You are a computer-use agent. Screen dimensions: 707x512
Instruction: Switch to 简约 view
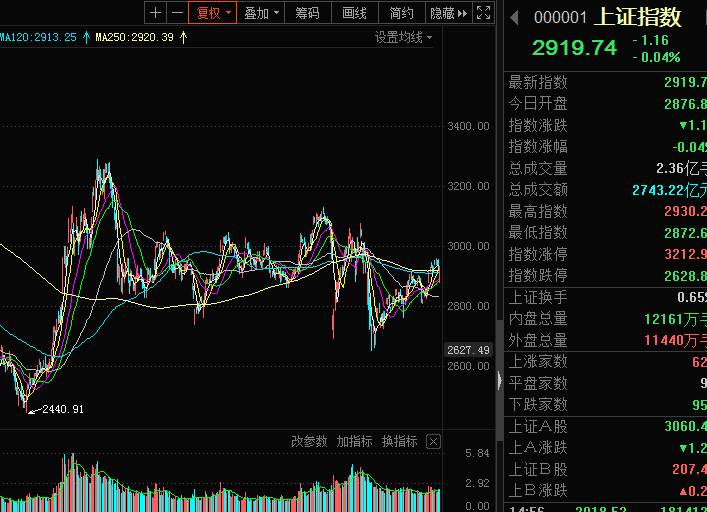point(401,13)
